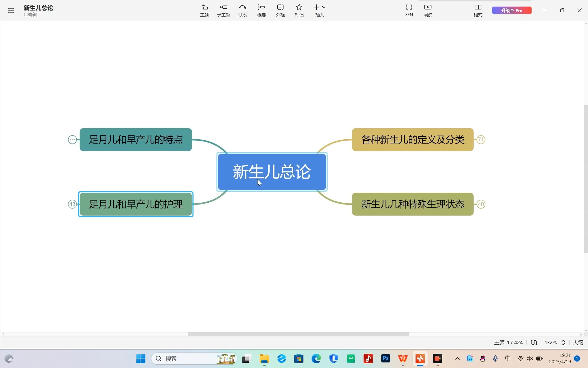
Task: Toggle the 格式 format panel
Action: pos(478,11)
